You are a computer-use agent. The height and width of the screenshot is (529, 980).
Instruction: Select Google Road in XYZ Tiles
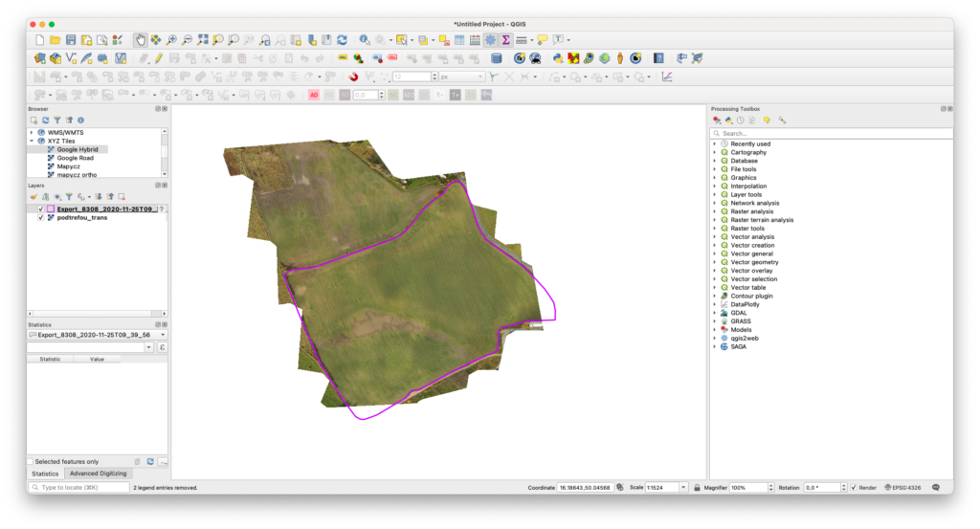click(x=75, y=158)
